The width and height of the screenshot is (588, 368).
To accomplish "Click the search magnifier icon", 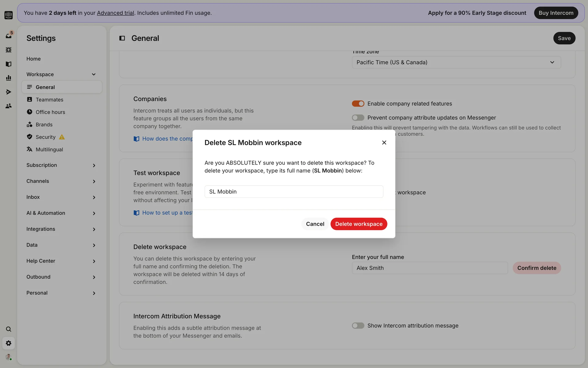I will click(x=9, y=329).
